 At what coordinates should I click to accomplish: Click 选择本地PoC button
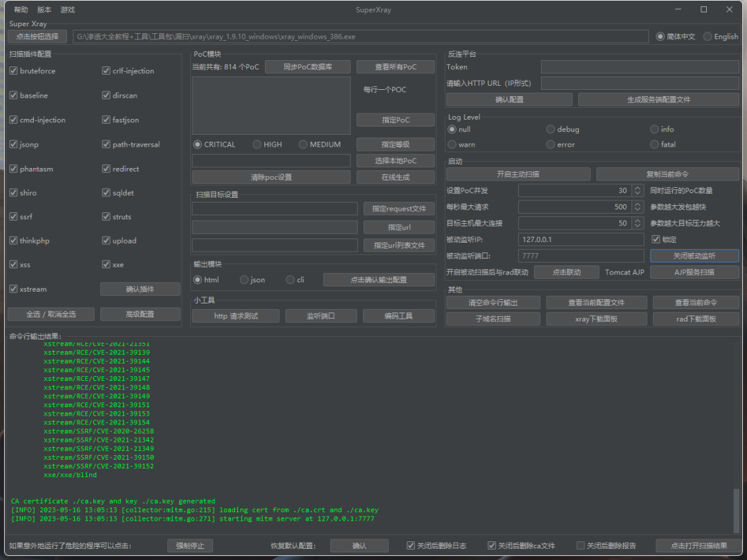(396, 161)
